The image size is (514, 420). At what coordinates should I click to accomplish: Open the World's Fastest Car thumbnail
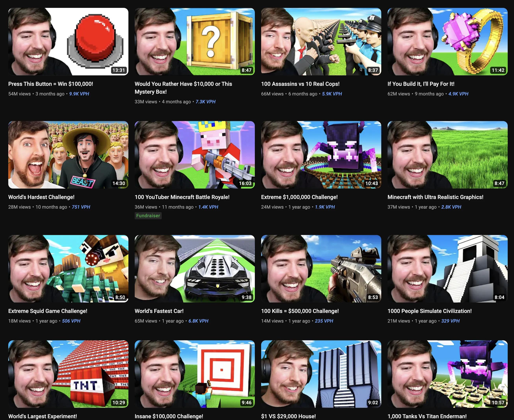tap(194, 268)
